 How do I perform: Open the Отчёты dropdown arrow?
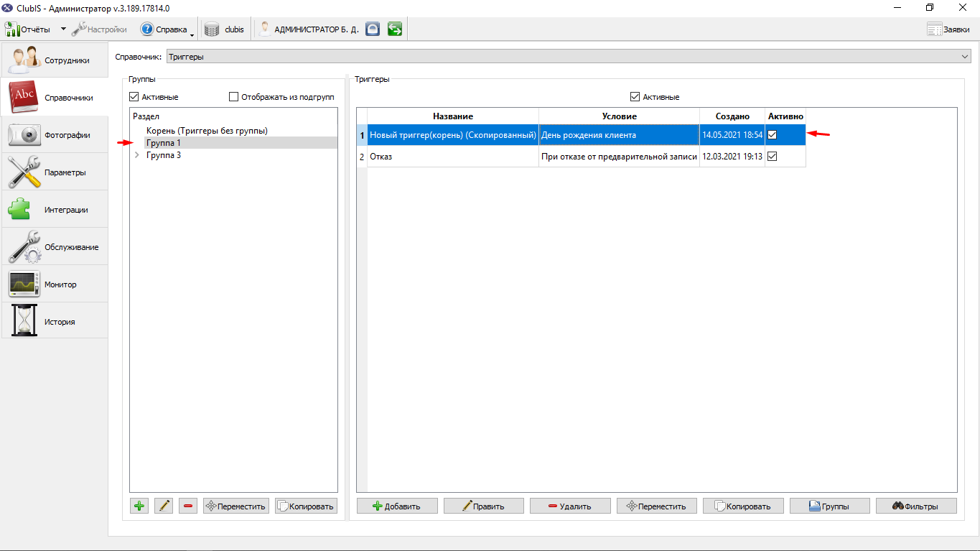click(x=62, y=29)
